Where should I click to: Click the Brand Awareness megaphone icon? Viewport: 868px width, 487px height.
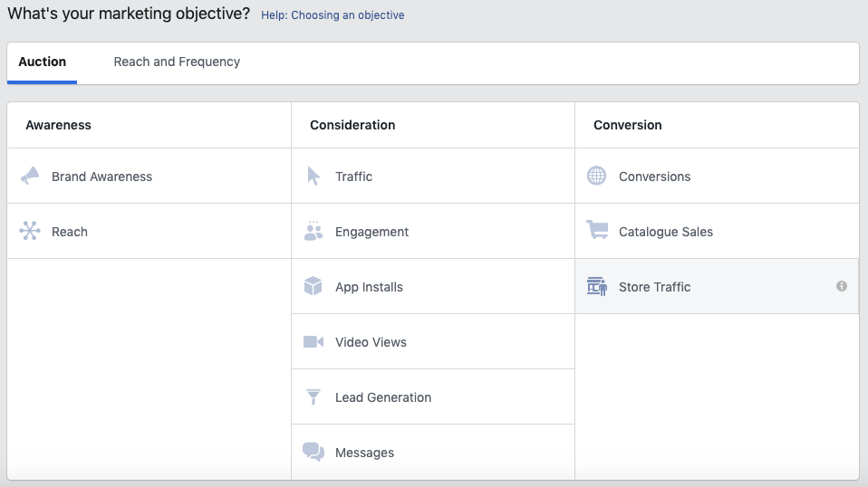(x=30, y=176)
